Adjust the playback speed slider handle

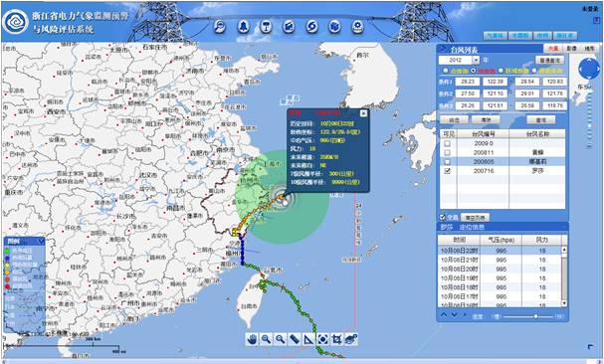click(535, 316)
